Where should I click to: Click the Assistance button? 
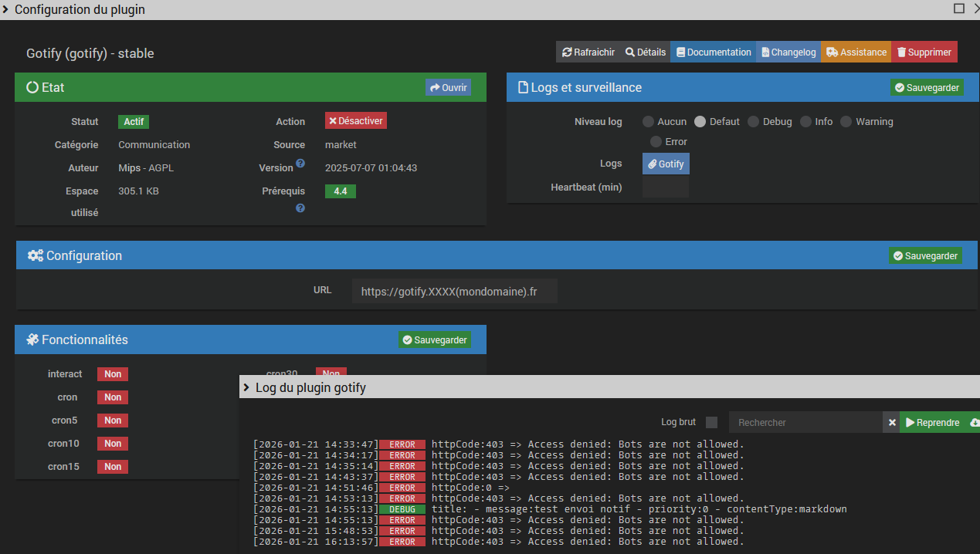[x=856, y=52]
